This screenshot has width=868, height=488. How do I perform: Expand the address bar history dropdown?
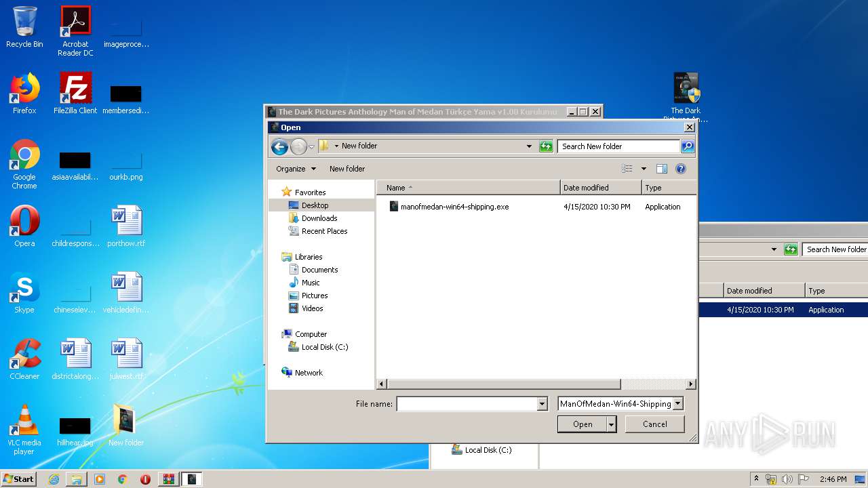click(x=529, y=146)
